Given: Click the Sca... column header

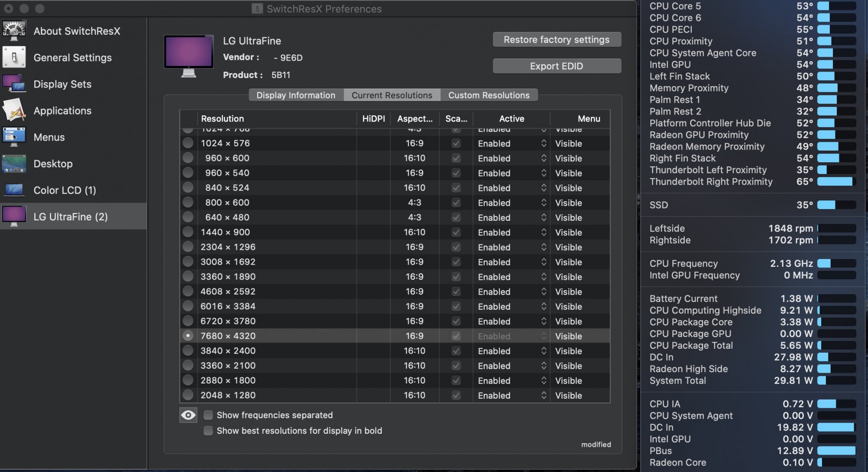Looking at the screenshot, I should tap(456, 118).
